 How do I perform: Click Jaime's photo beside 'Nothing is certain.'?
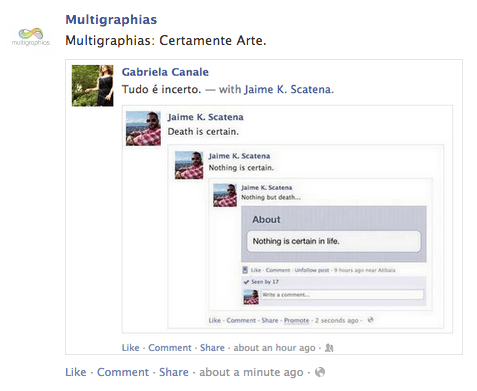click(189, 165)
